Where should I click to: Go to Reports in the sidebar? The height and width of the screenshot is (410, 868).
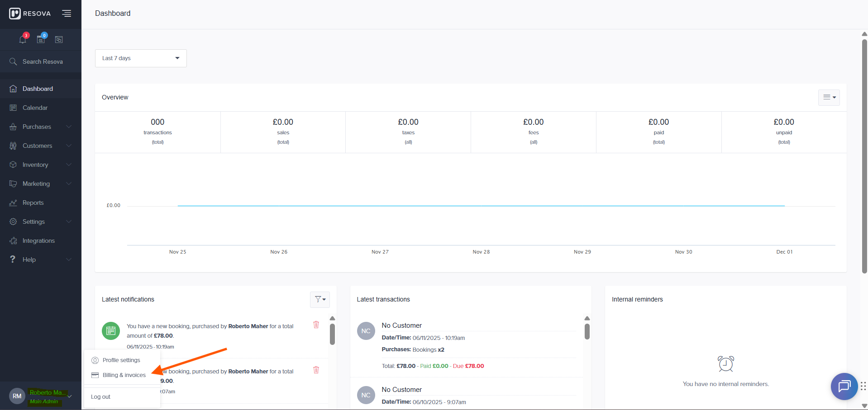(33, 203)
